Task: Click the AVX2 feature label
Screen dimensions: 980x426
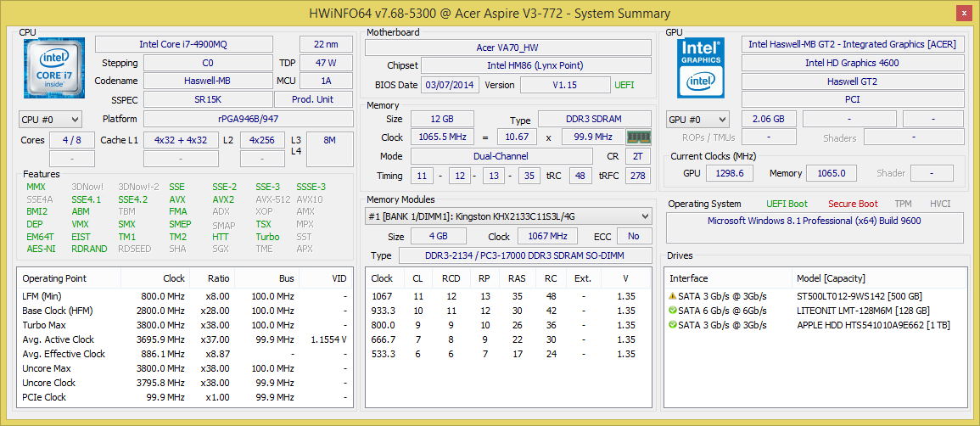Action: [x=223, y=199]
